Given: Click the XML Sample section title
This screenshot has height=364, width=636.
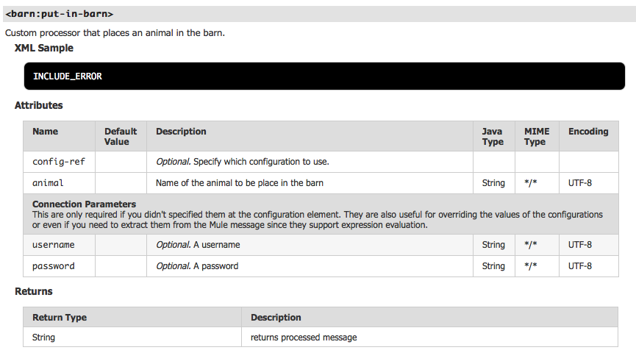Looking at the screenshot, I should click(44, 48).
